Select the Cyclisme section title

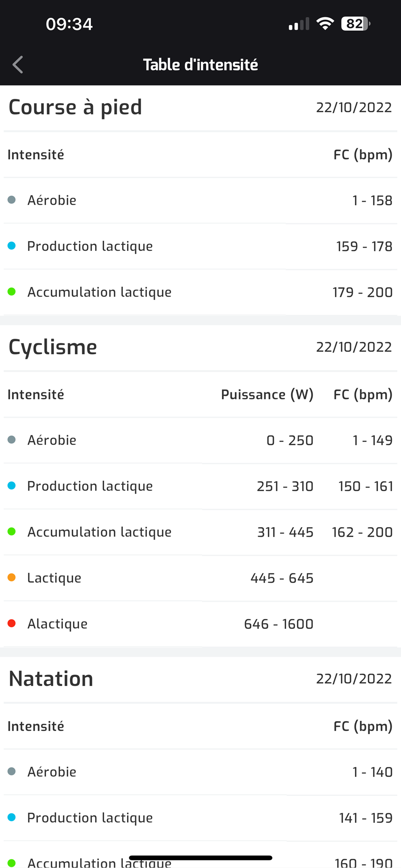53,347
